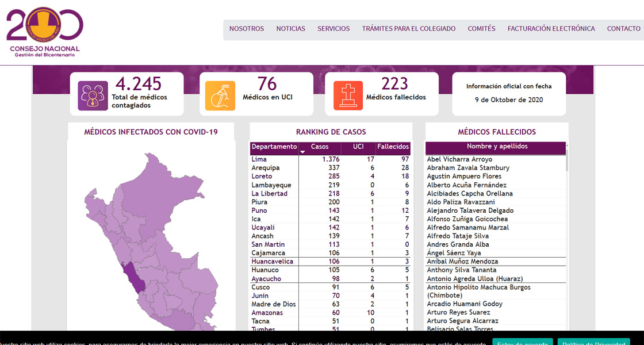Select the Puno department row

tap(330, 210)
